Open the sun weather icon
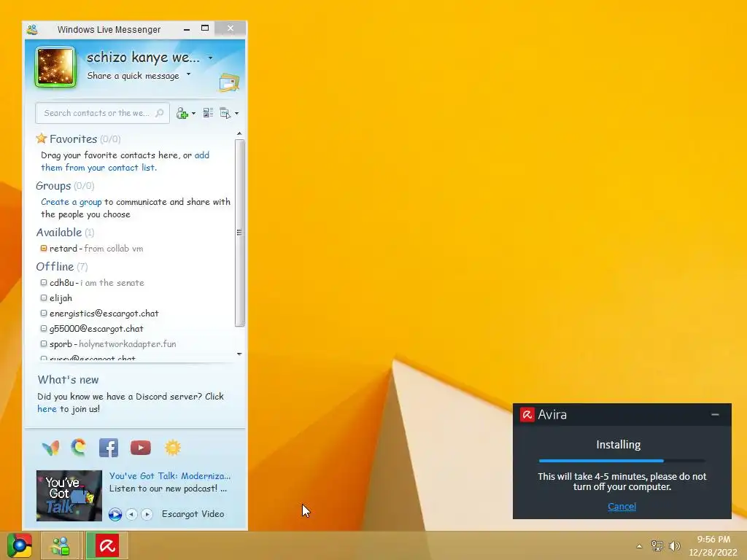Viewport: 747px width, 560px height. coord(172,448)
